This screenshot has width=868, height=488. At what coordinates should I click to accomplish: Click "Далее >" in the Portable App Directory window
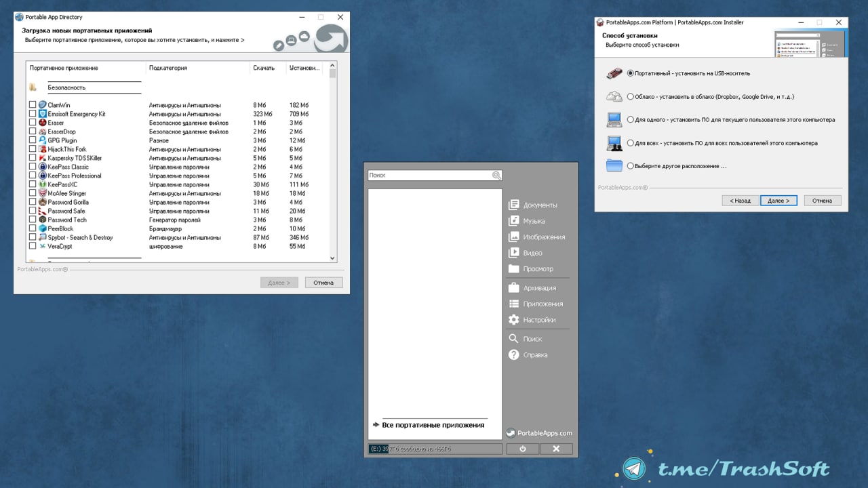279,283
